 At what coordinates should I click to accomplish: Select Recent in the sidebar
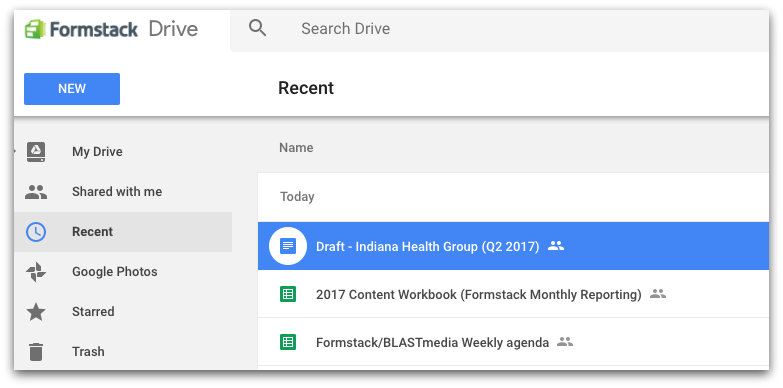123,232
